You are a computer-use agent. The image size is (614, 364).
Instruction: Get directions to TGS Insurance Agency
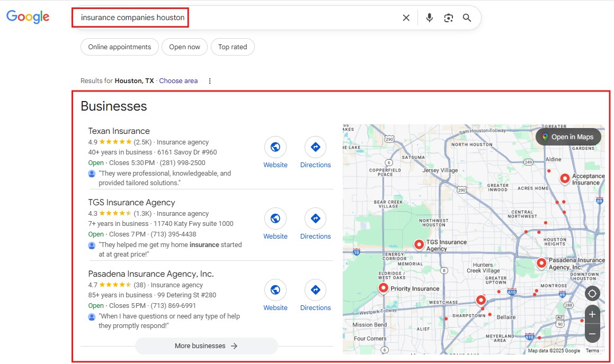click(315, 218)
